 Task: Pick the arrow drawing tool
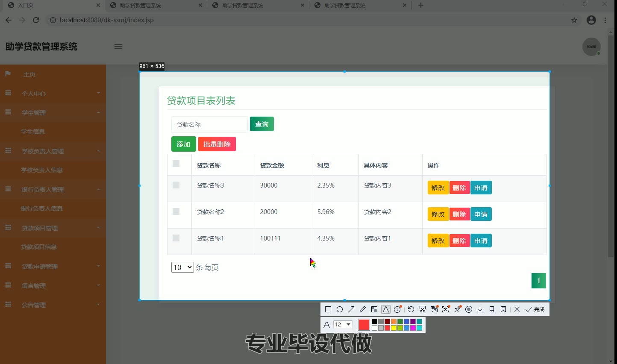point(351,309)
